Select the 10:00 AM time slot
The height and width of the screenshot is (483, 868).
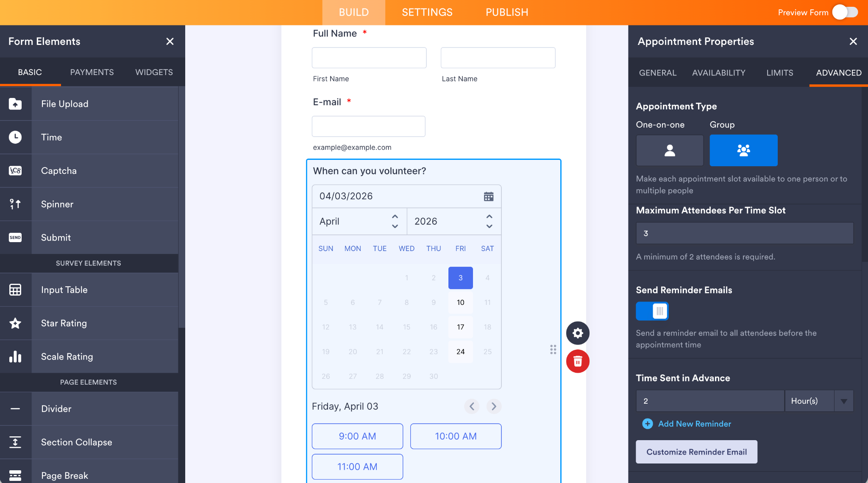(455, 436)
